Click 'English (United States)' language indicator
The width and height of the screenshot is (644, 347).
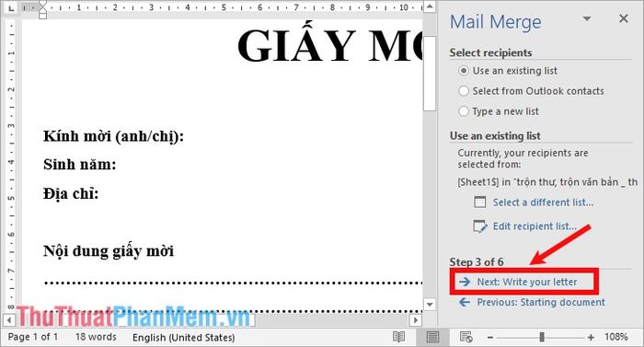184,338
